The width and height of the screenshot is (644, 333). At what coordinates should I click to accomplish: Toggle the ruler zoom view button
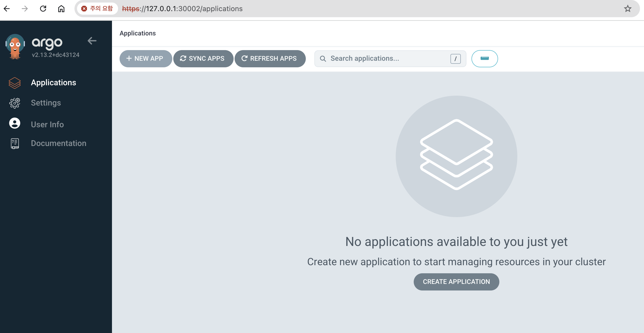(x=484, y=59)
